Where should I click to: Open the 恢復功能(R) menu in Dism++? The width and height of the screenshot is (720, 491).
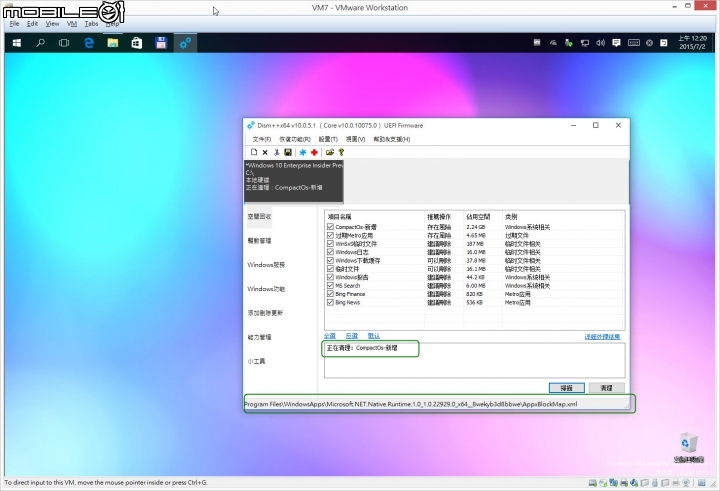295,139
